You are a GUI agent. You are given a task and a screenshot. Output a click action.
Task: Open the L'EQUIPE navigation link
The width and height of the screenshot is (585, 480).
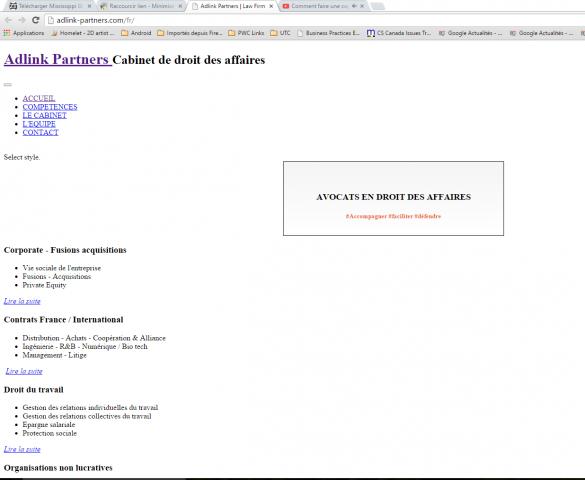pos(39,124)
